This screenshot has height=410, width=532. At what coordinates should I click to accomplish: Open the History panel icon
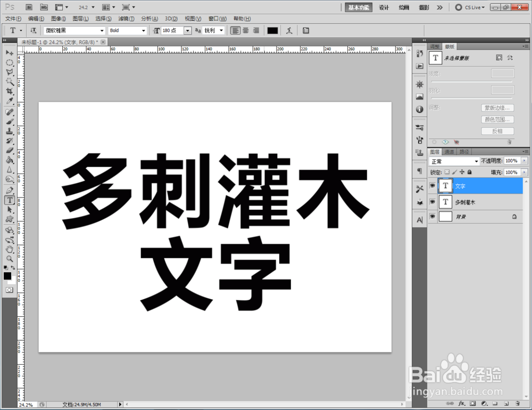coord(420,53)
